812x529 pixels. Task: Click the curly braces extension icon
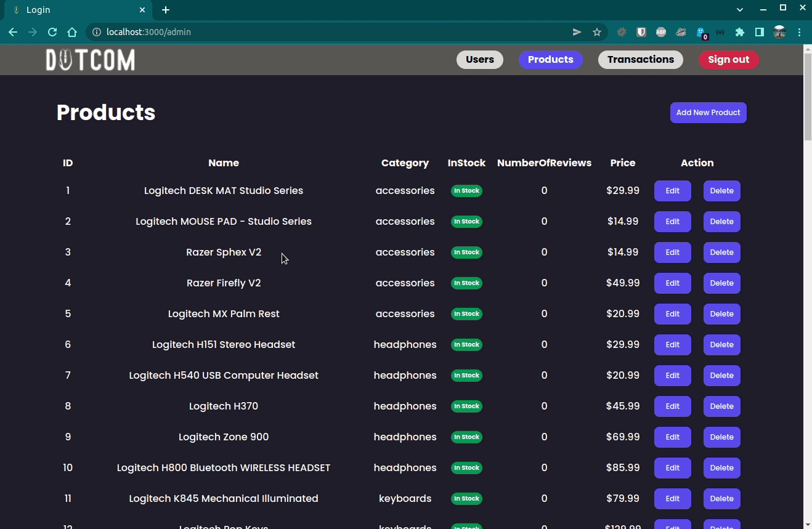point(720,32)
